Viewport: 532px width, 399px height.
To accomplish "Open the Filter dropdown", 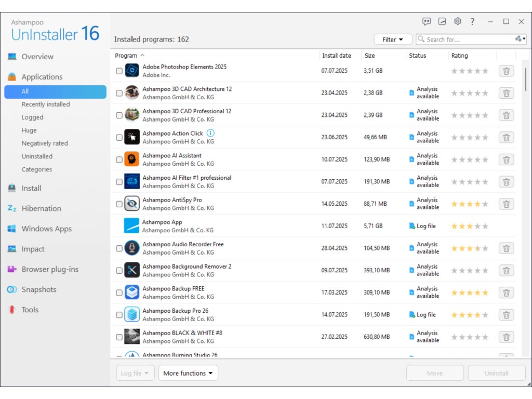I will tap(393, 39).
